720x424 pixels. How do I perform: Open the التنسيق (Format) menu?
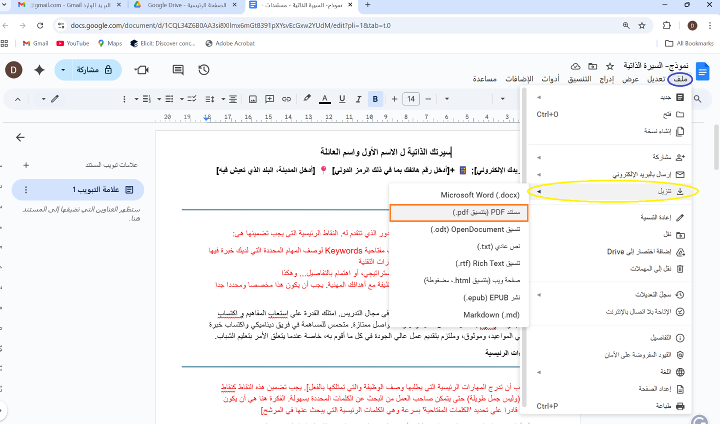pos(579,79)
